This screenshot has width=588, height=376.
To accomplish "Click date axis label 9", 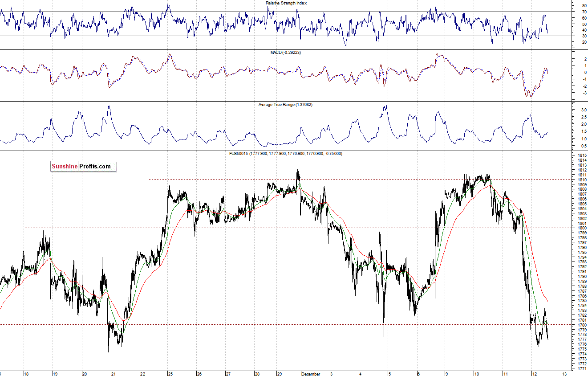I will click(446, 374).
